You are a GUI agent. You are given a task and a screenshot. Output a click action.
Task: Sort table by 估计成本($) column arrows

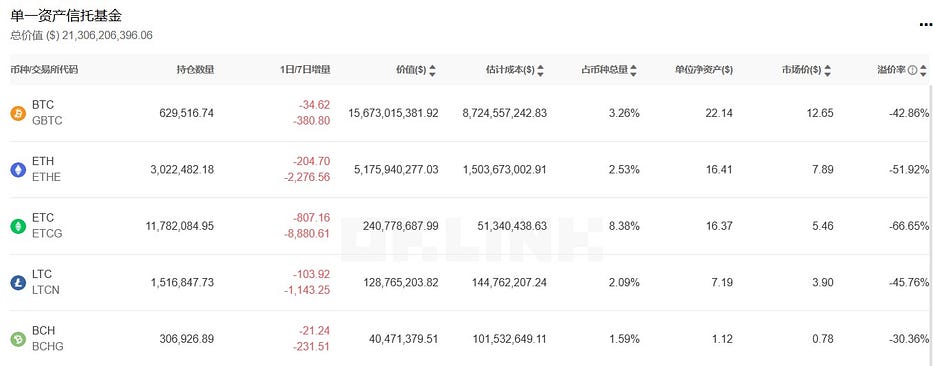coord(540,71)
